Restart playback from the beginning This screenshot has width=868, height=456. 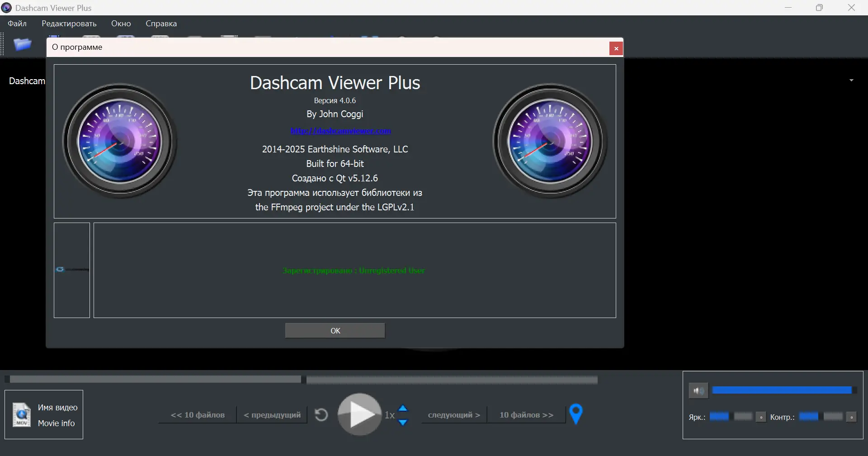(321, 414)
